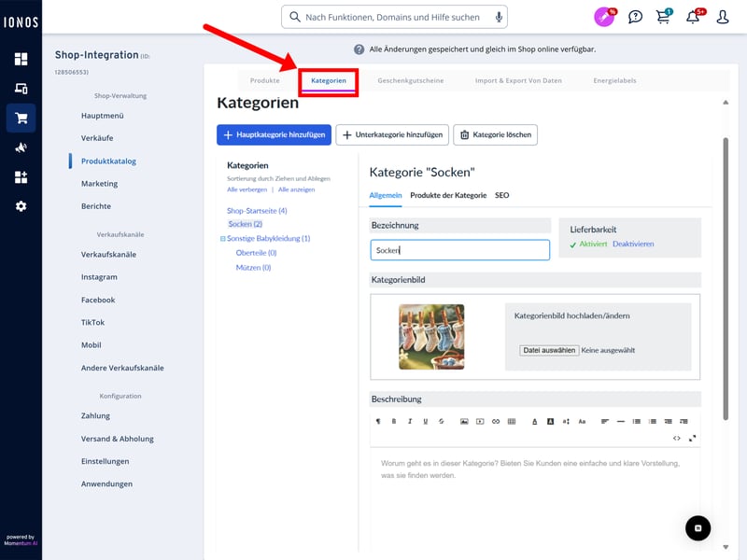747x560 pixels.
Task: Open the Energielabels tab
Action: point(614,80)
